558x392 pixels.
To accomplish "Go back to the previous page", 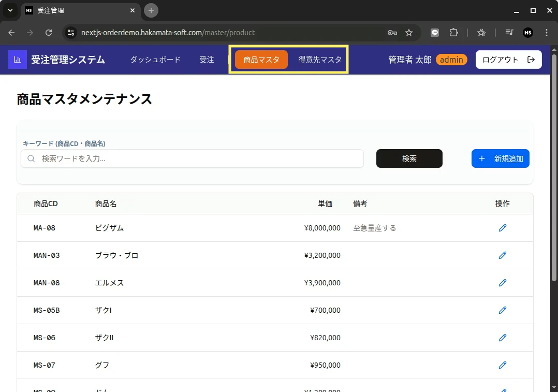I will 11,33.
